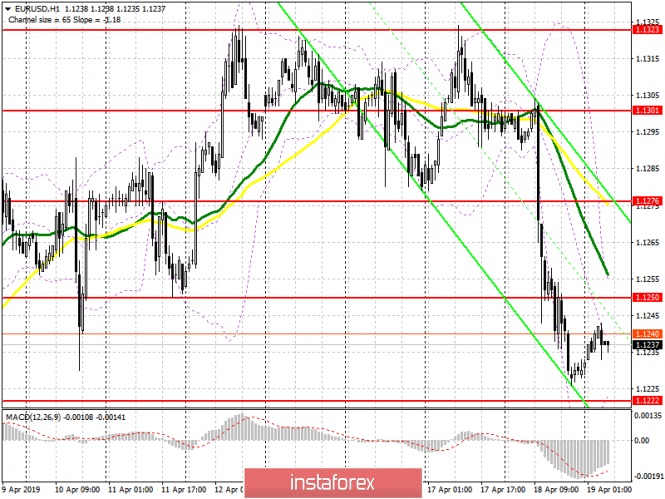Click the MACD(12,26,9) indicator label
This screenshot has height=499, width=665.
click(33, 417)
